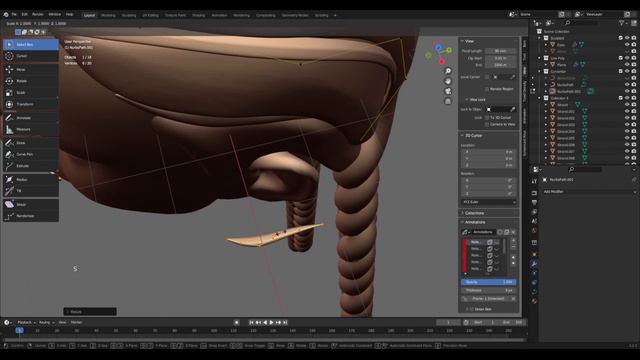Image resolution: width=640 pixels, height=360 pixels.
Task: Open the Modifiers wrench properties tab
Action: click(534, 264)
